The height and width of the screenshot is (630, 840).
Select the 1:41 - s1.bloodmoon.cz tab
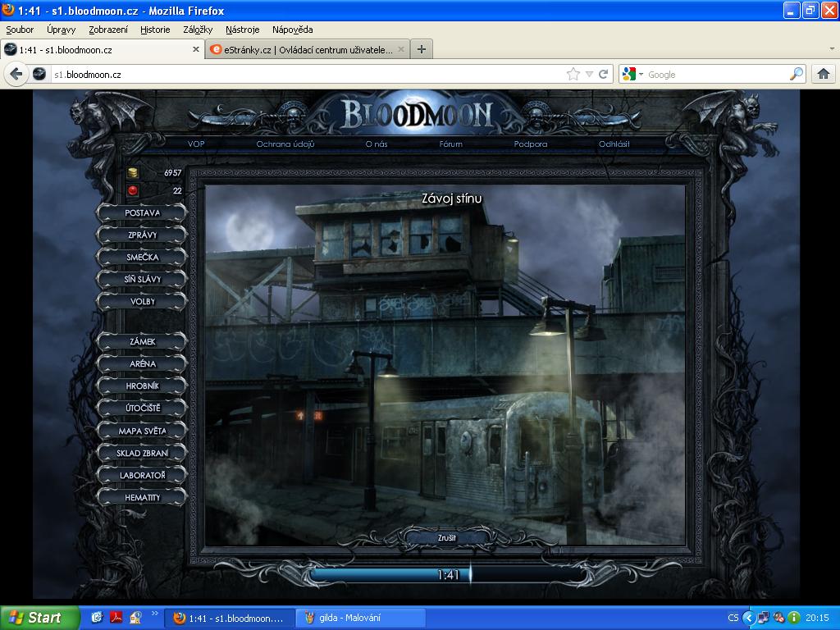102,49
